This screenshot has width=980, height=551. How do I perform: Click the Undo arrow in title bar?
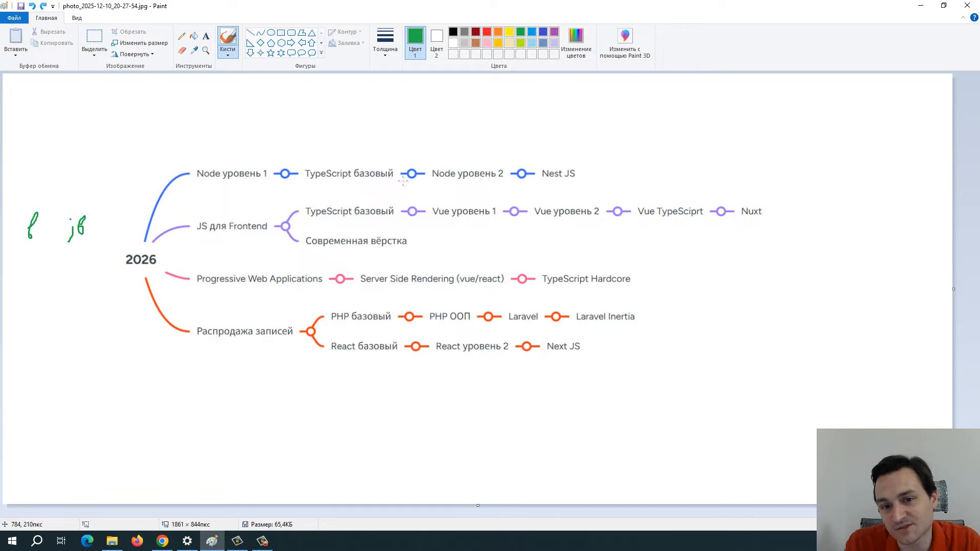[x=32, y=6]
